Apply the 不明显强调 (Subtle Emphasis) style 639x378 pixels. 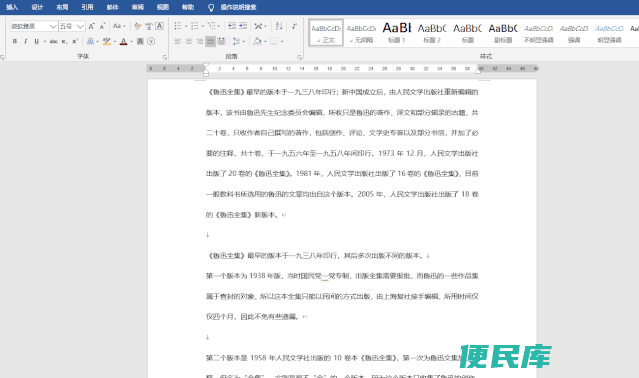pos(538,33)
